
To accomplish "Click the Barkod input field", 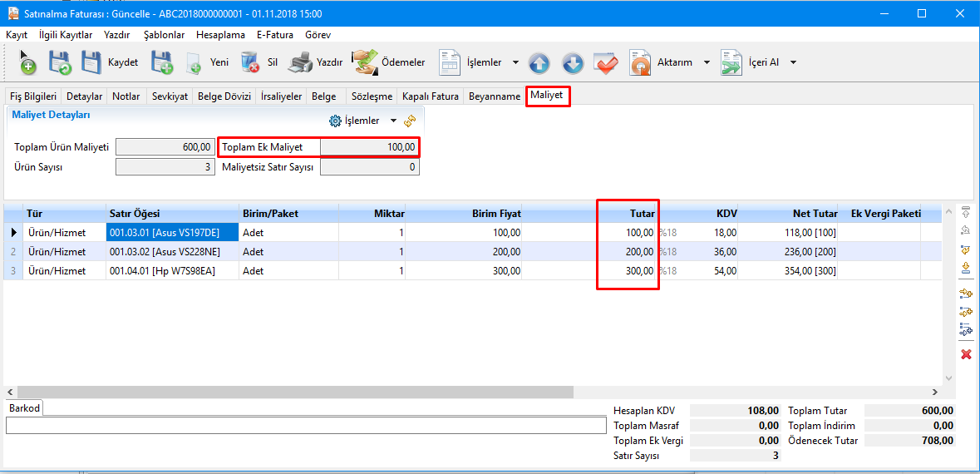I will coord(306,425).
